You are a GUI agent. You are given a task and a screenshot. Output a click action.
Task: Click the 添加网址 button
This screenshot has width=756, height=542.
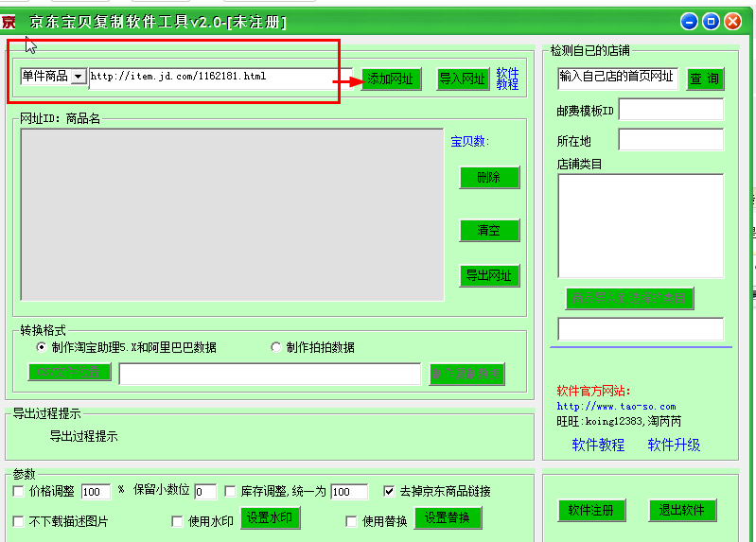click(x=391, y=79)
